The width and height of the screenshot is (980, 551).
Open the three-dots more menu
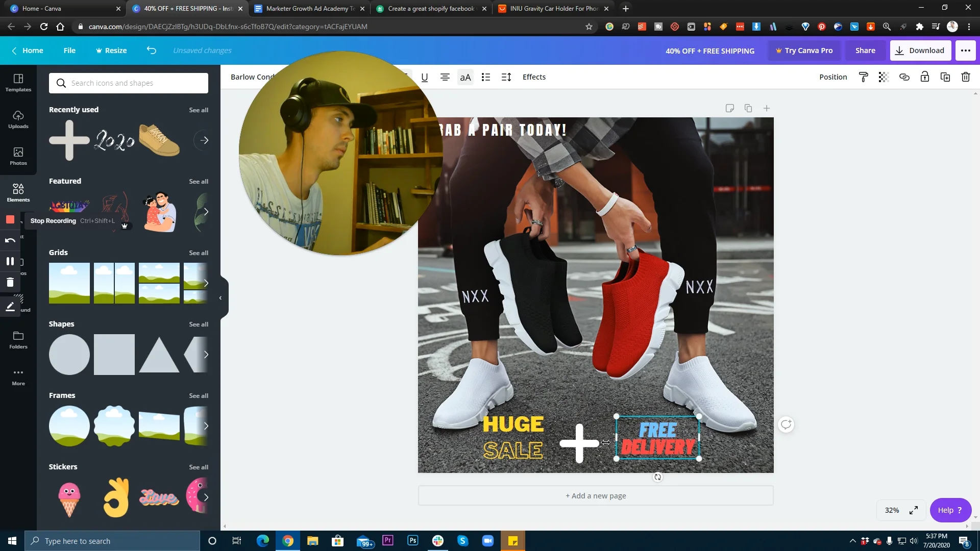966,51
